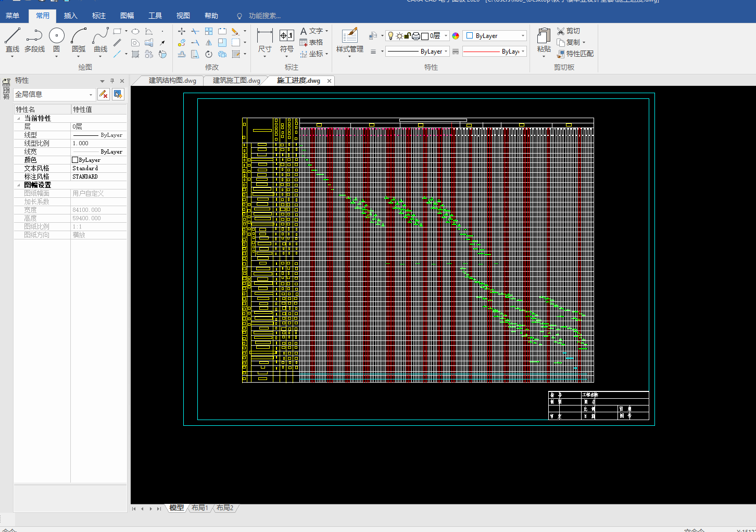Switch to the 图幅 ribbon tab
The width and height of the screenshot is (756, 532).
click(127, 16)
